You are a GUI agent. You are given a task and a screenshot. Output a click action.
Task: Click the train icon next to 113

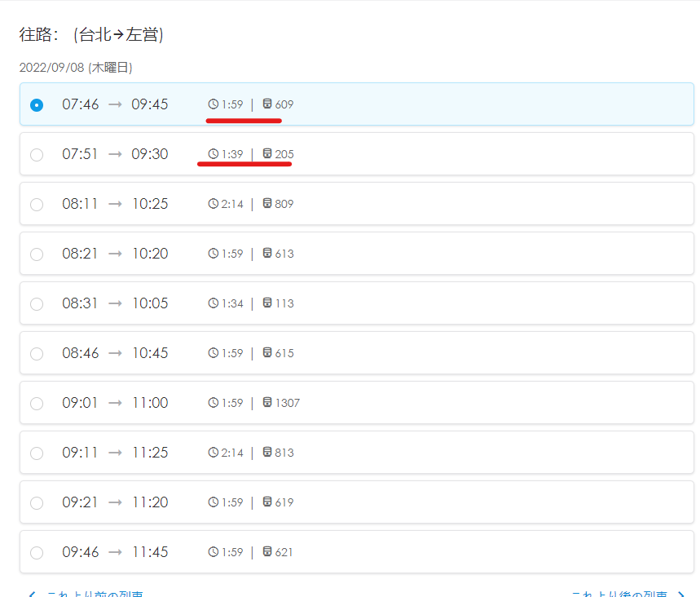267,303
